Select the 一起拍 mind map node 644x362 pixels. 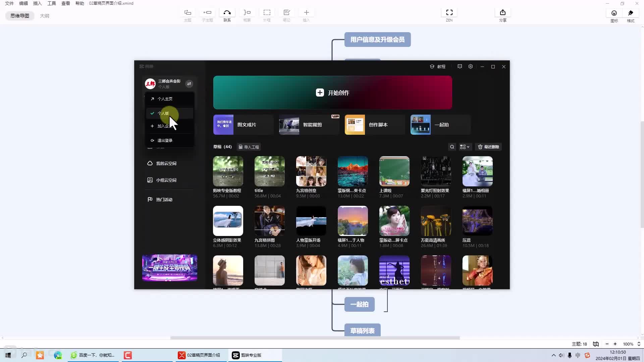(360, 304)
